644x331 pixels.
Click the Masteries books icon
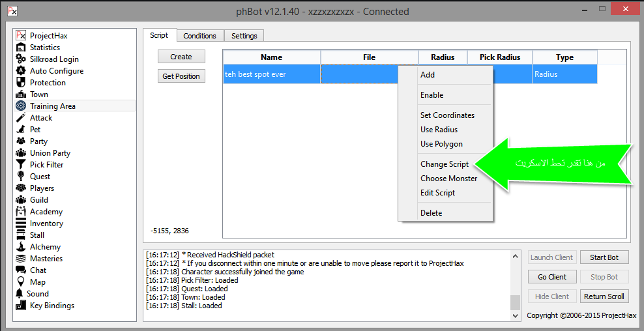21,258
